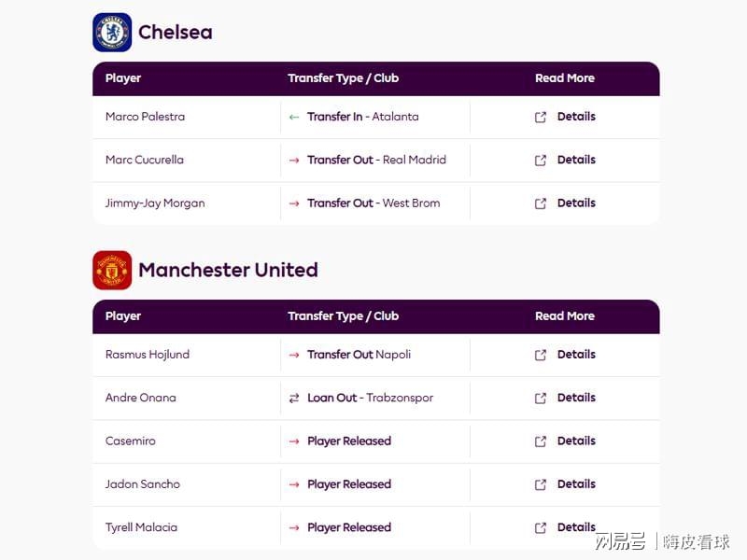
Task: Open external link icon for Rasmus Hojlund
Action: (541, 356)
